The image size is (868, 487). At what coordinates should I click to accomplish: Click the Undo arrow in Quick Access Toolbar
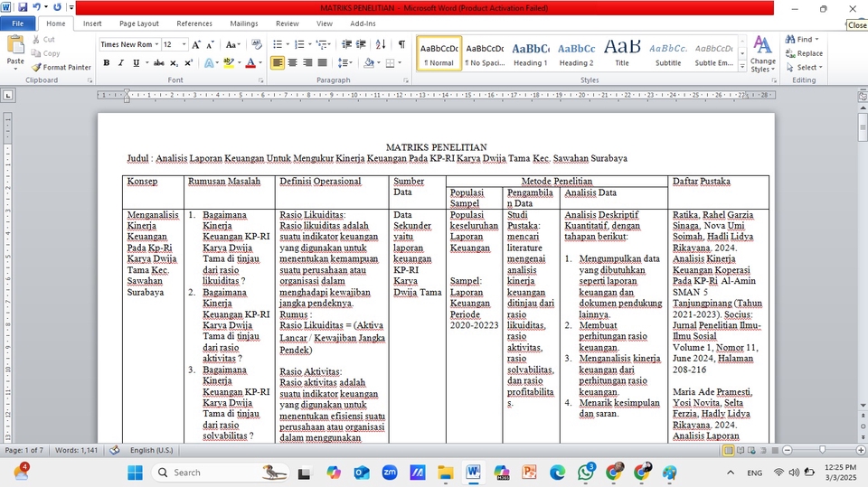pos(36,7)
